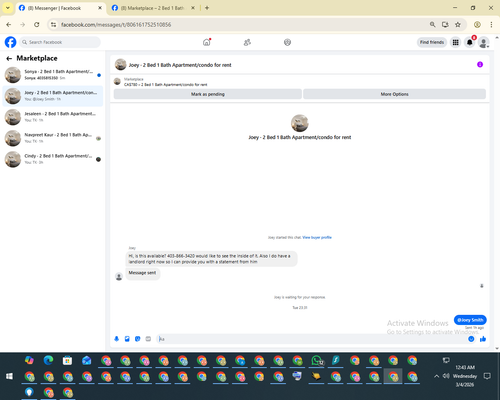Click the Find friends button
Image resolution: width=500 pixels, height=400 pixels.
coord(432,42)
